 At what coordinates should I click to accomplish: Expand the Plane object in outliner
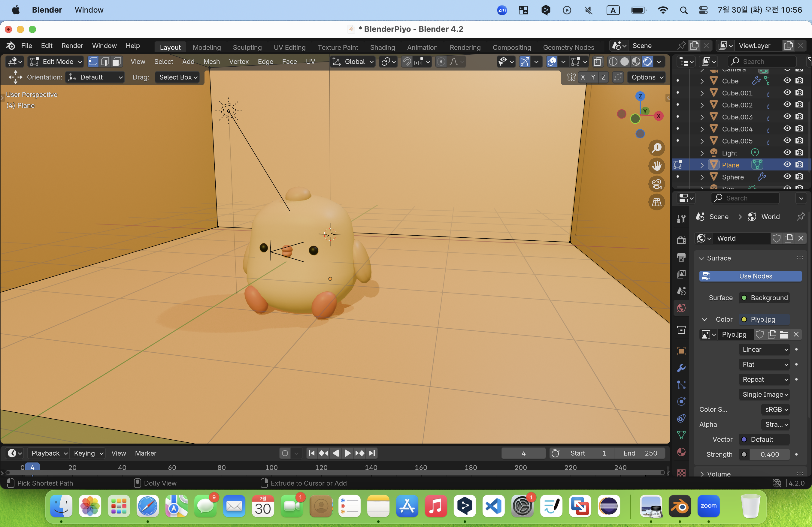point(702,165)
